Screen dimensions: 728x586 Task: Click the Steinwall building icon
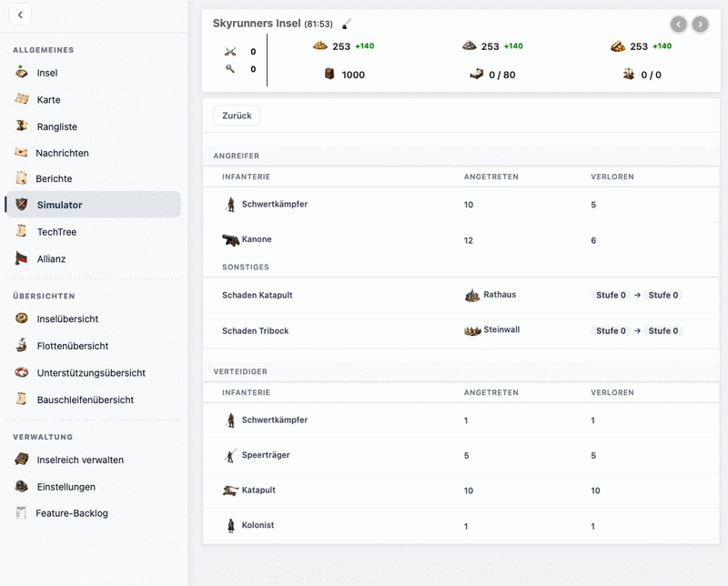pyautogui.click(x=472, y=330)
